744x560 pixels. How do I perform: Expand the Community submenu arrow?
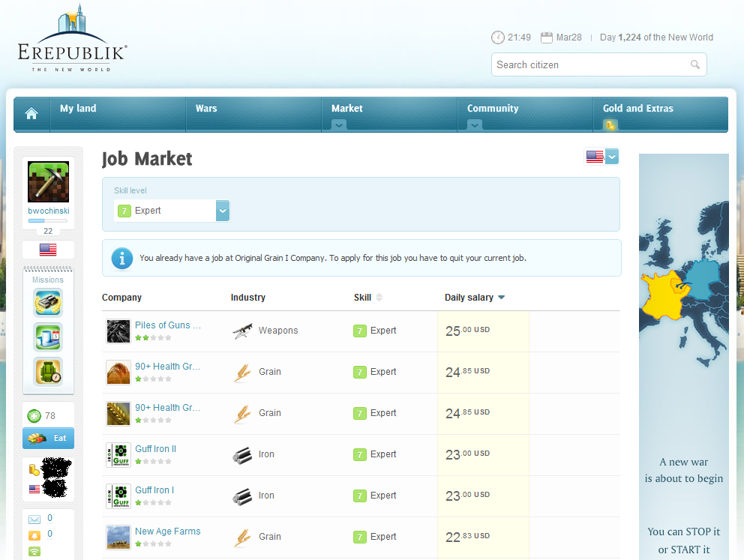(x=475, y=125)
